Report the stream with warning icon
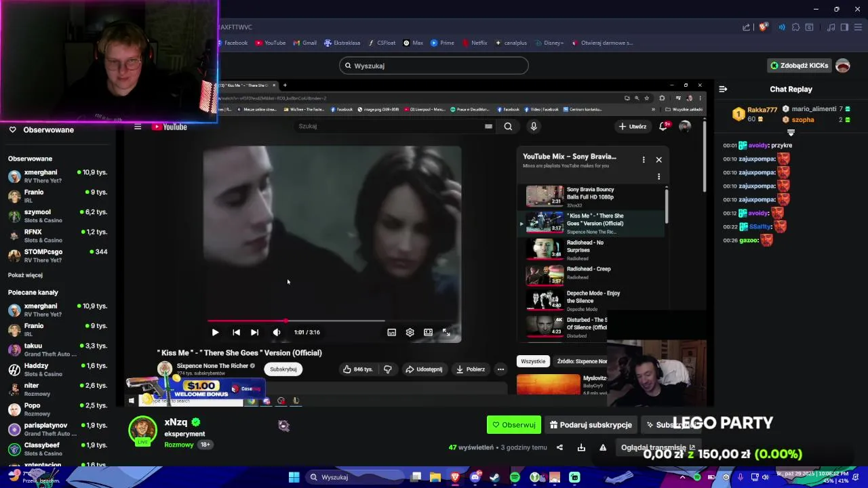The height and width of the screenshot is (488, 868). click(x=603, y=447)
